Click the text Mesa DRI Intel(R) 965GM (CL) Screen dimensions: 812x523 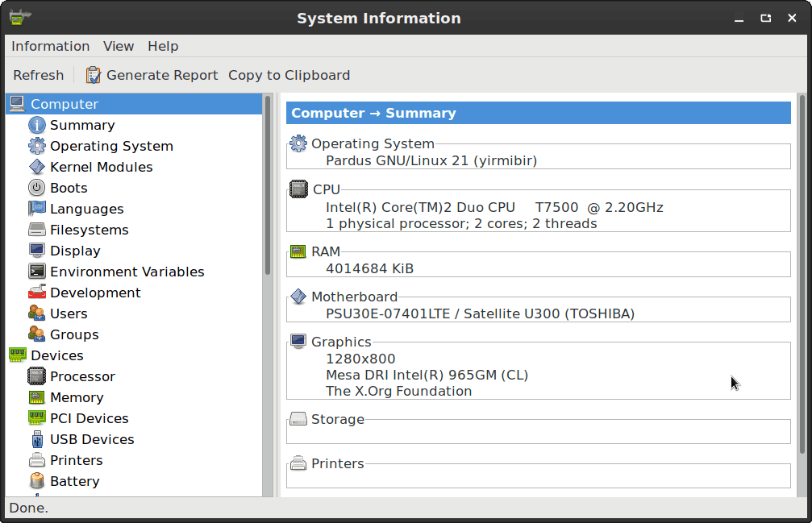coord(427,375)
